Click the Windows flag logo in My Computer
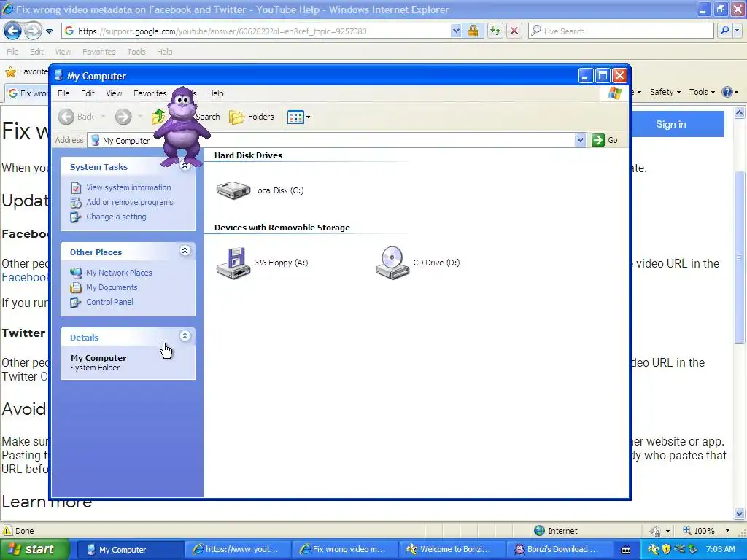 [x=614, y=93]
